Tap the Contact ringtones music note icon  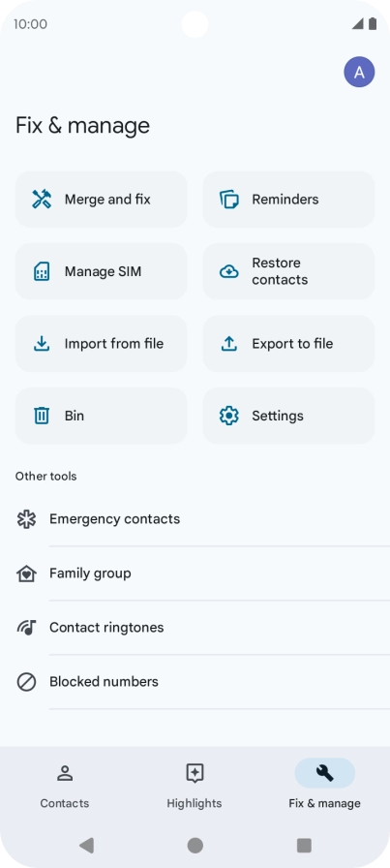(x=26, y=628)
